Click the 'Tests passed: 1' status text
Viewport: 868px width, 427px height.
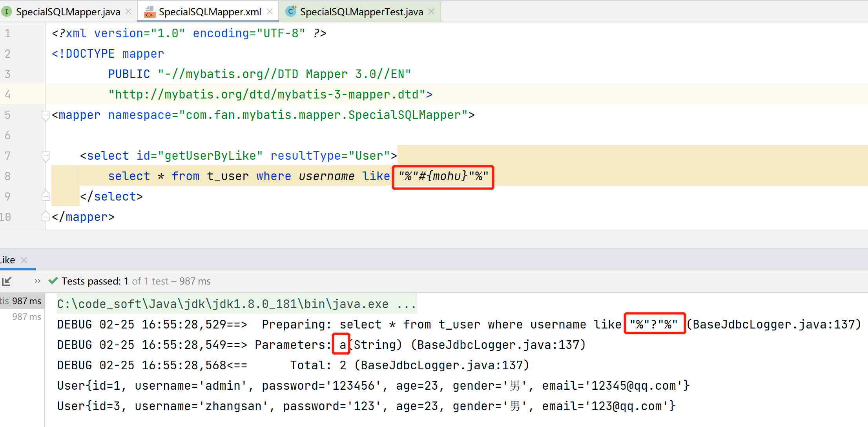coord(95,281)
